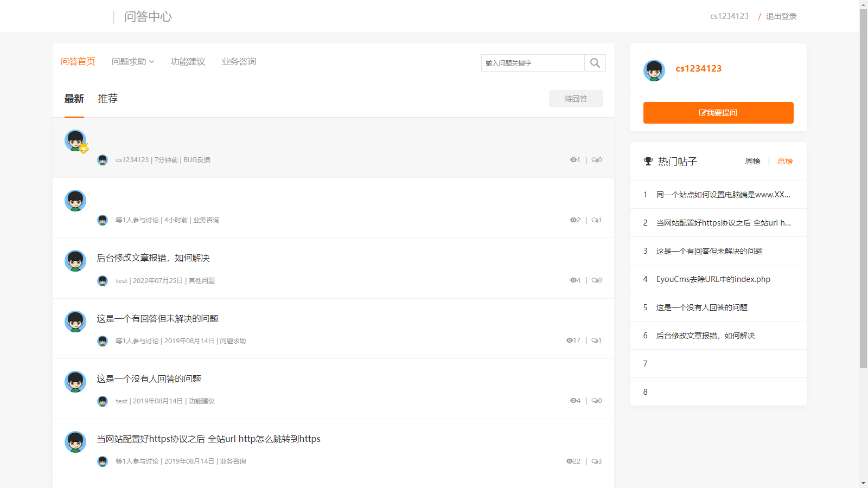
Task: Click cs1234123 username in top header
Action: point(729,16)
